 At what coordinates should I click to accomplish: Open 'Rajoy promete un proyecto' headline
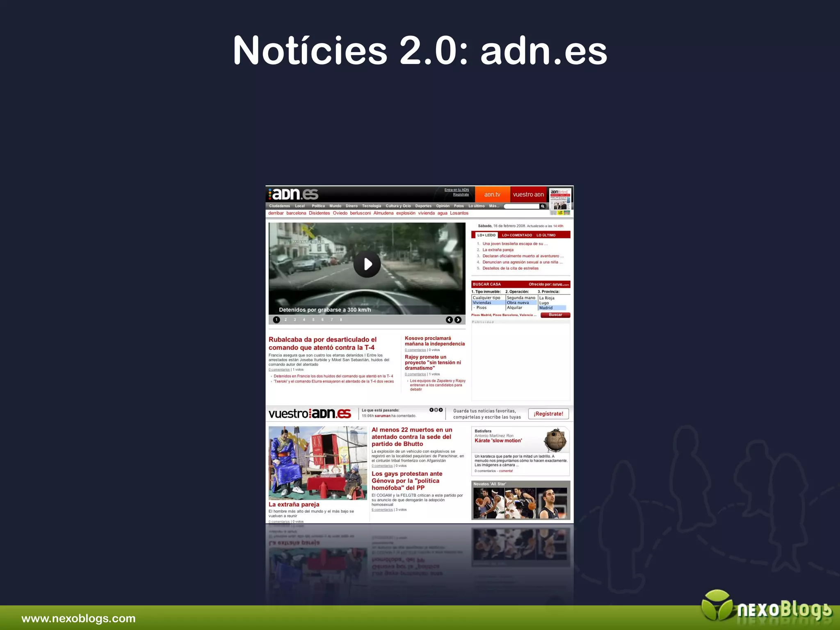[433, 363]
